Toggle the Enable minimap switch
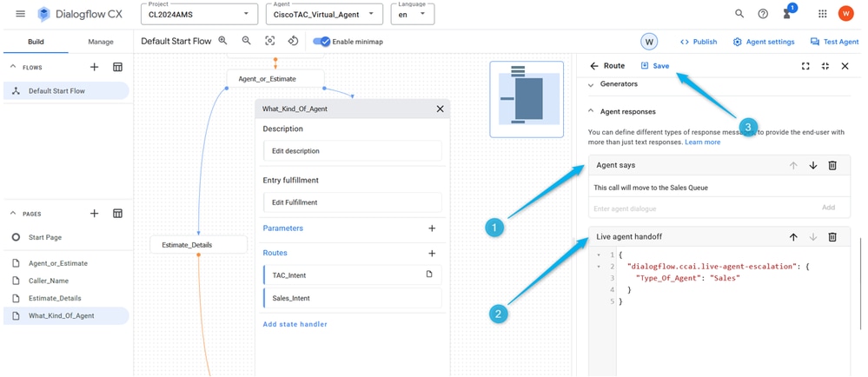The height and width of the screenshot is (377, 868). point(321,42)
